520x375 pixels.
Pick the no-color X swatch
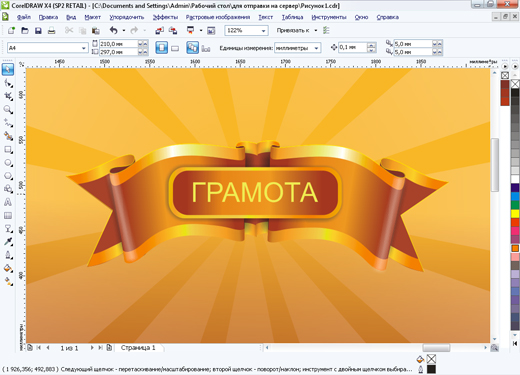tap(515, 84)
